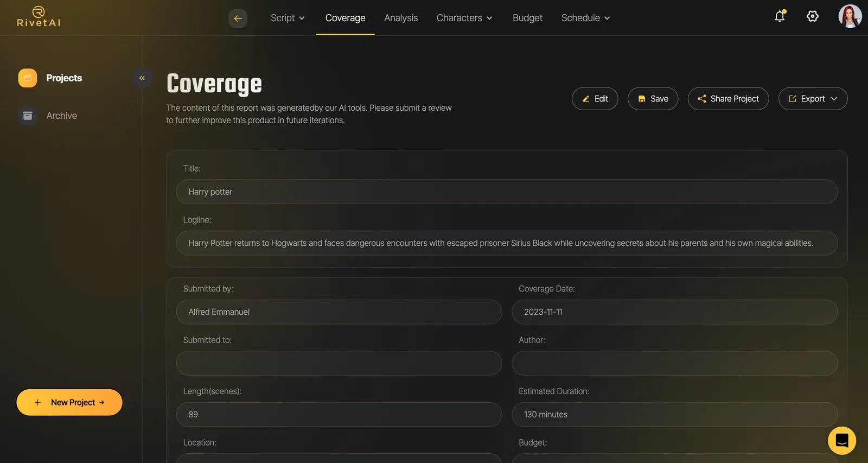This screenshot has height=463, width=868.
Task: Open the user profile avatar
Action: click(850, 16)
